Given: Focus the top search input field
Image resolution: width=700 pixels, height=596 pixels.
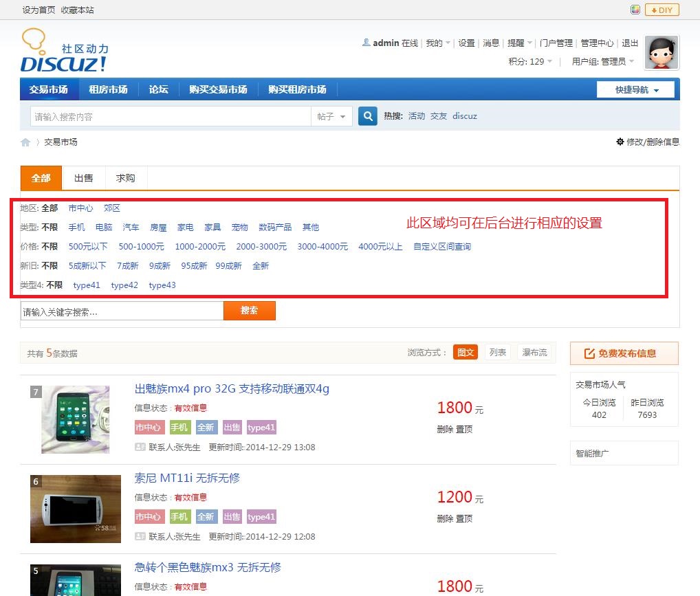Looking at the screenshot, I should [x=171, y=117].
